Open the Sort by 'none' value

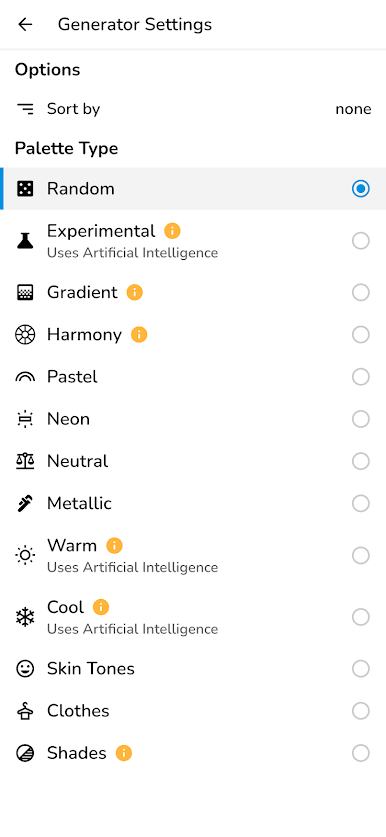click(353, 109)
